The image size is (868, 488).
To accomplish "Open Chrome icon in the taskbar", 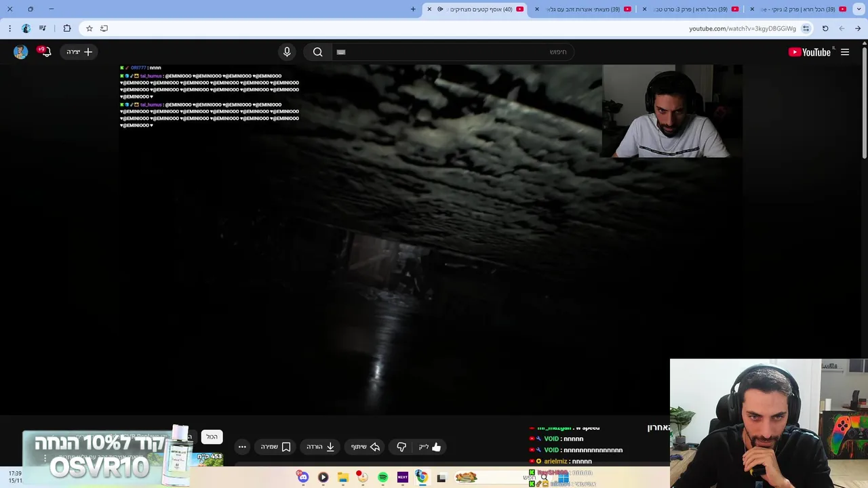I will [422, 477].
